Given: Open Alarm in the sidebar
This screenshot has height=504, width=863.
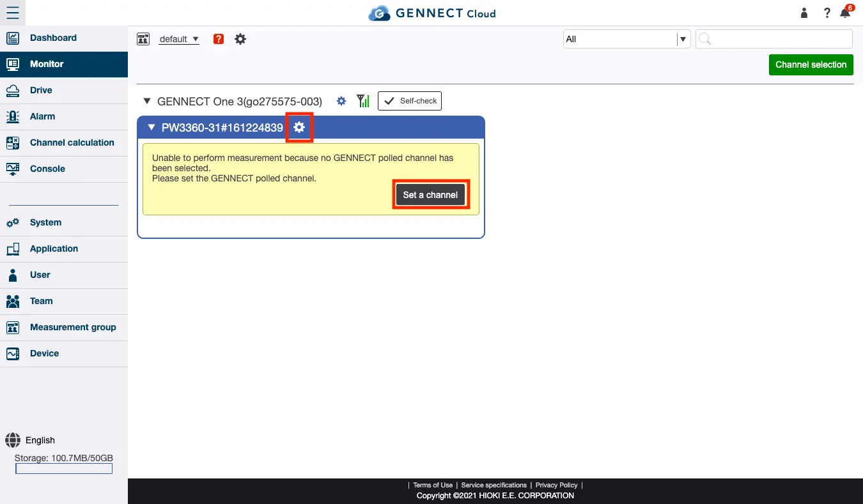Looking at the screenshot, I should coord(64,116).
